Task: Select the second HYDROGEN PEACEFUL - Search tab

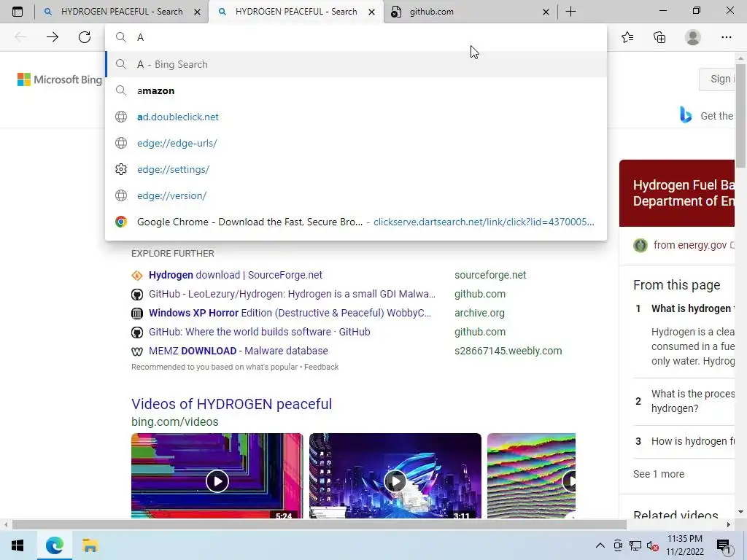Action: click(295, 12)
